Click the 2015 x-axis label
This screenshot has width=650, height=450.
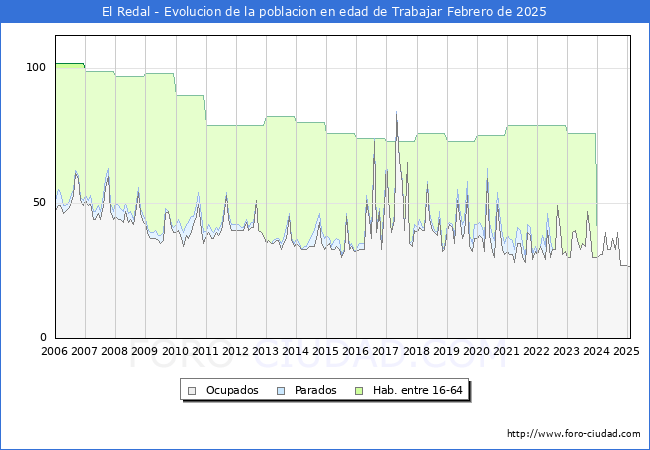coord(325,351)
